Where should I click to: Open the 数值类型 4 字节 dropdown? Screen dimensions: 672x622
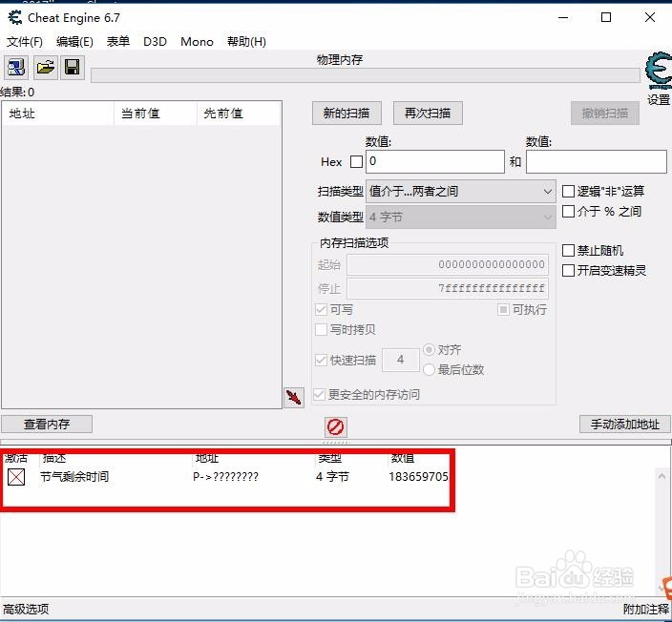[x=461, y=218]
